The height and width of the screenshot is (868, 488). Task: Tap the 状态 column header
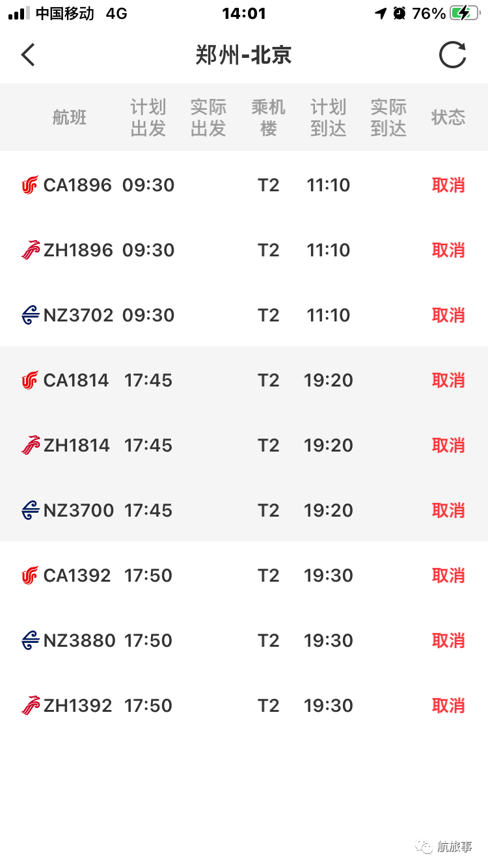[x=448, y=118]
